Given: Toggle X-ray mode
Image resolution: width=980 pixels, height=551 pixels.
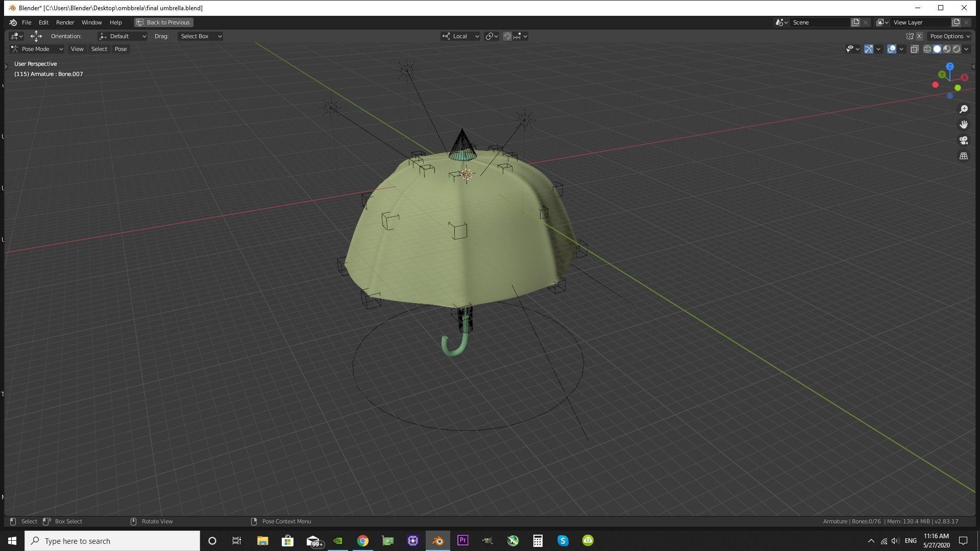Looking at the screenshot, I should [914, 49].
